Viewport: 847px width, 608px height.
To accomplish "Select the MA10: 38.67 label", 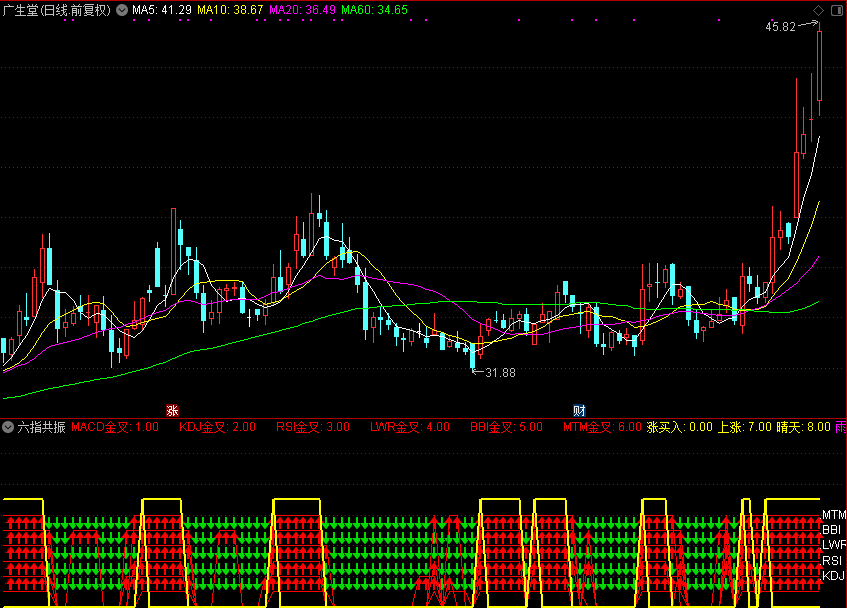I will pos(230,10).
